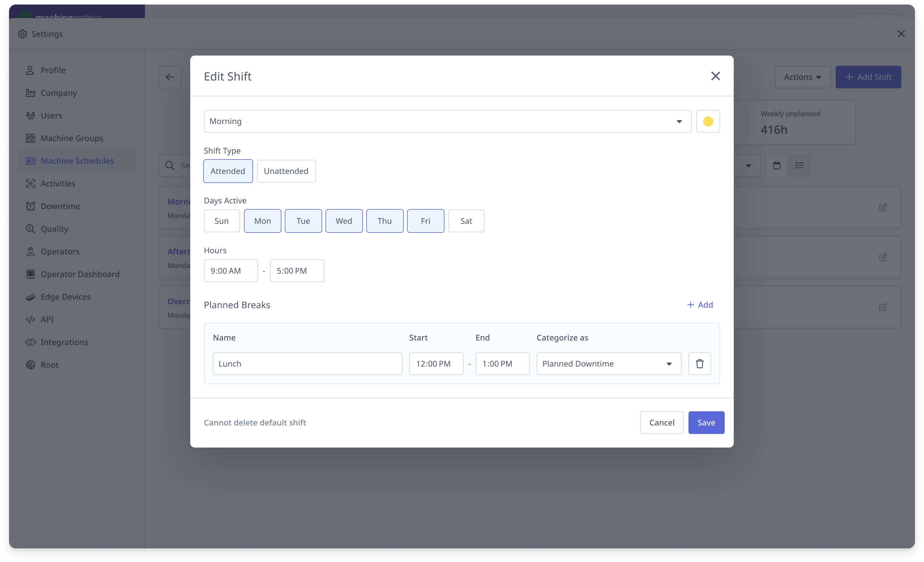The image size is (924, 562).
Task: Click the Operators person icon in sidebar
Action: (30, 251)
